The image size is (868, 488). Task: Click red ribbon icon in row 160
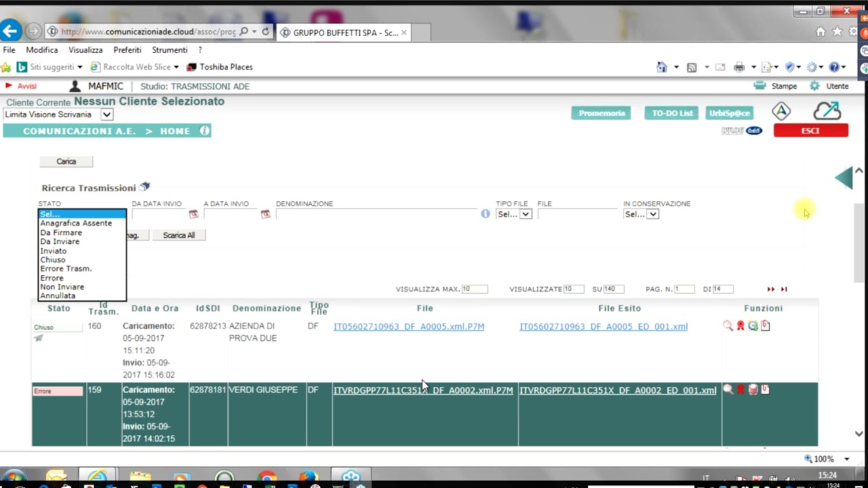click(x=741, y=326)
